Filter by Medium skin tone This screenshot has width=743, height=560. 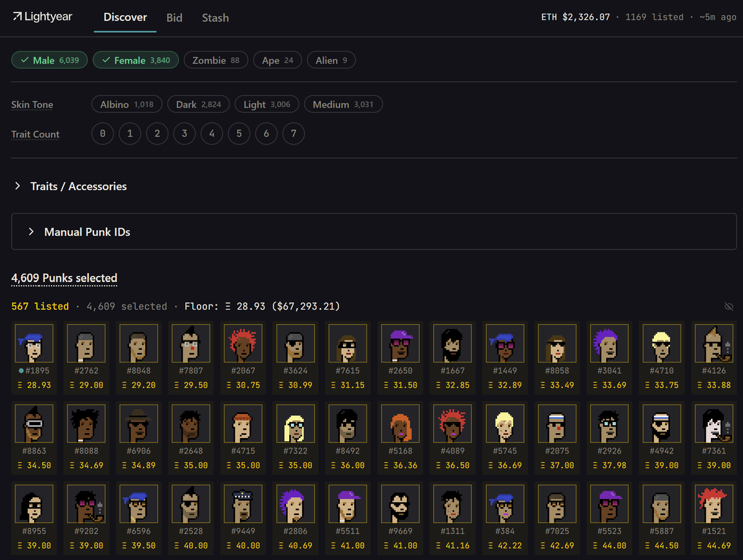point(343,104)
